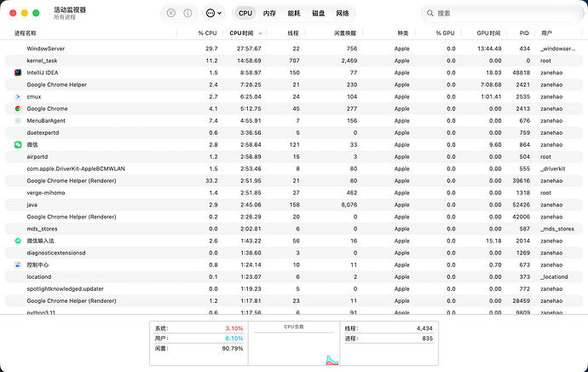Switch to the 磁盘 tab
Image resolution: width=588 pixels, height=372 pixels.
point(318,13)
